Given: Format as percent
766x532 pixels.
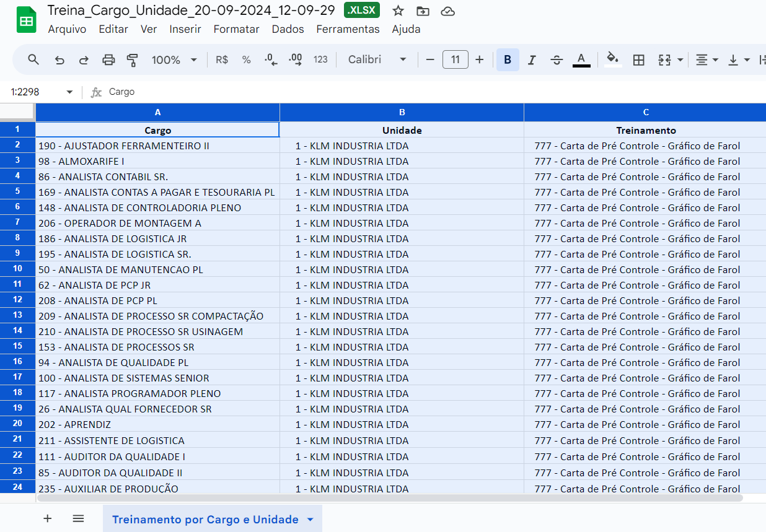Looking at the screenshot, I should click(x=247, y=59).
